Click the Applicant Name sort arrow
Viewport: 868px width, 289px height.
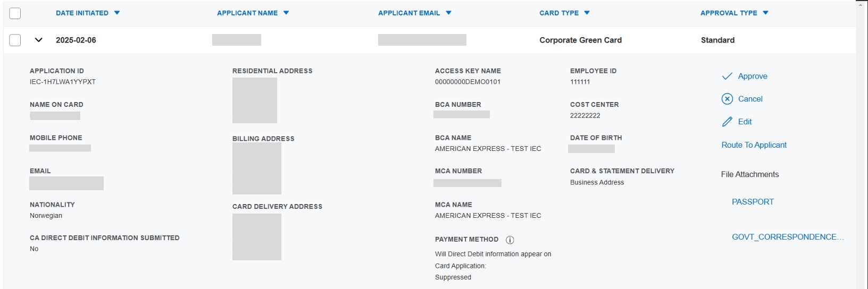[x=286, y=13]
